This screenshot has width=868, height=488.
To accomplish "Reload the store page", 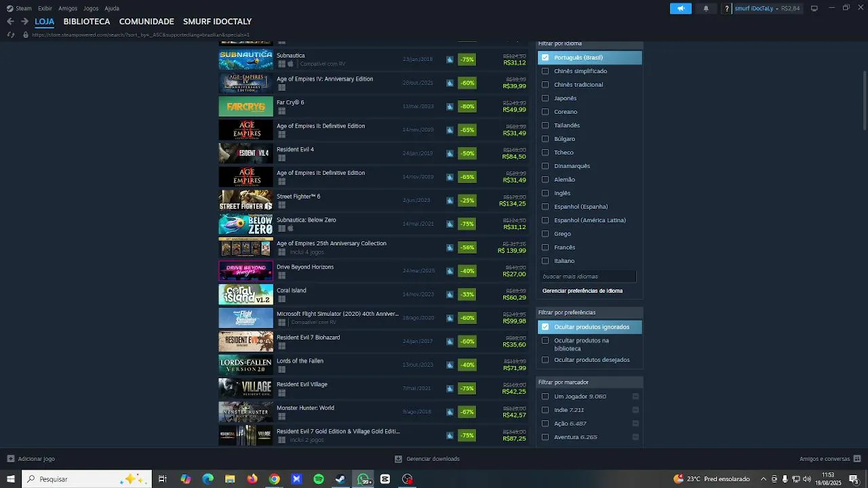I will coord(10,35).
